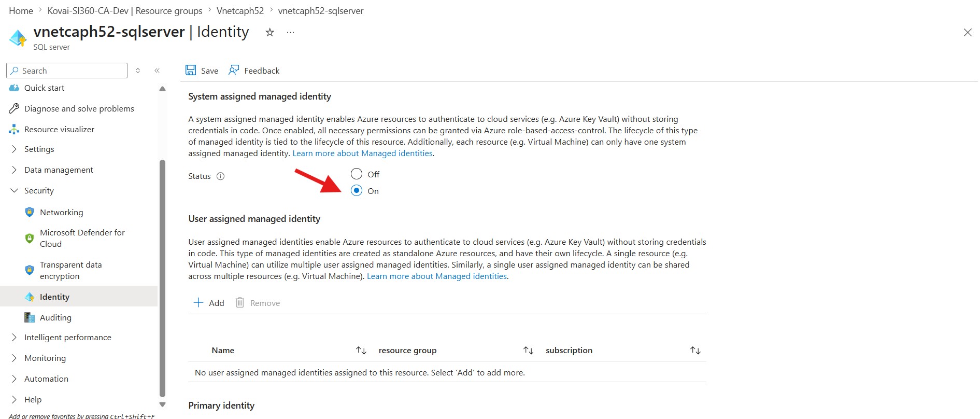Click 'No user assigned managed identities' row

447,372
